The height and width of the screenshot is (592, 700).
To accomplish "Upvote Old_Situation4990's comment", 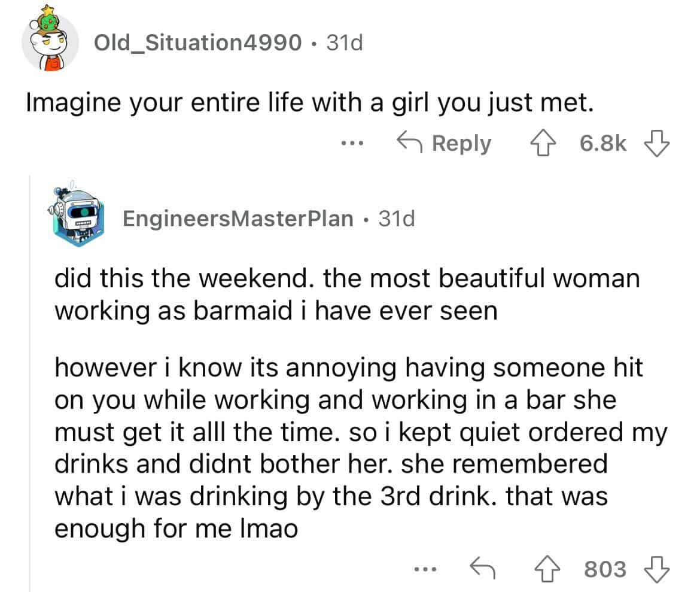I will click(543, 143).
